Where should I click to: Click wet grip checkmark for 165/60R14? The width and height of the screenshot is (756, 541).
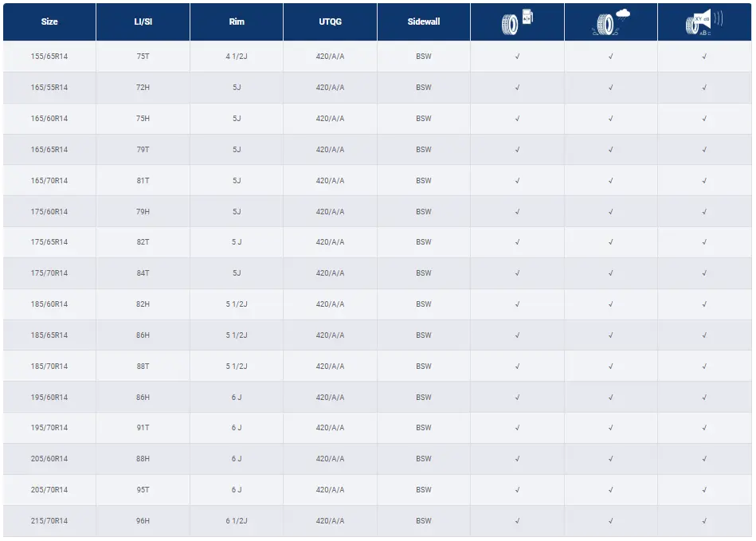point(610,119)
